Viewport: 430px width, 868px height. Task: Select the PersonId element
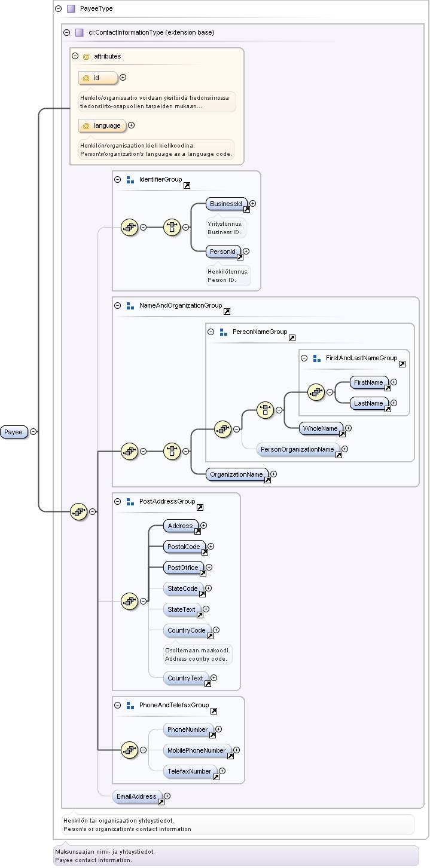[224, 252]
